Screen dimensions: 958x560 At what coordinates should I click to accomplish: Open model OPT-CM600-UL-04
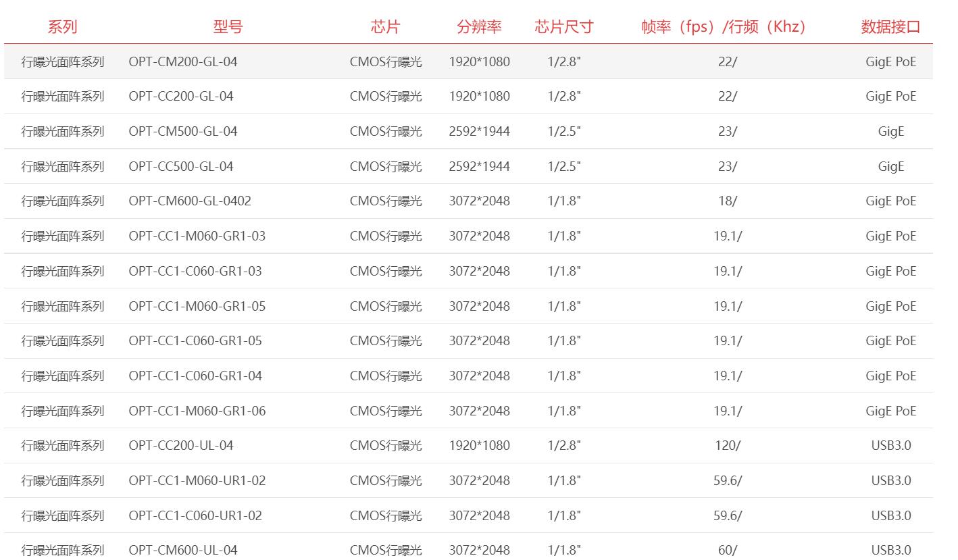pos(182,550)
